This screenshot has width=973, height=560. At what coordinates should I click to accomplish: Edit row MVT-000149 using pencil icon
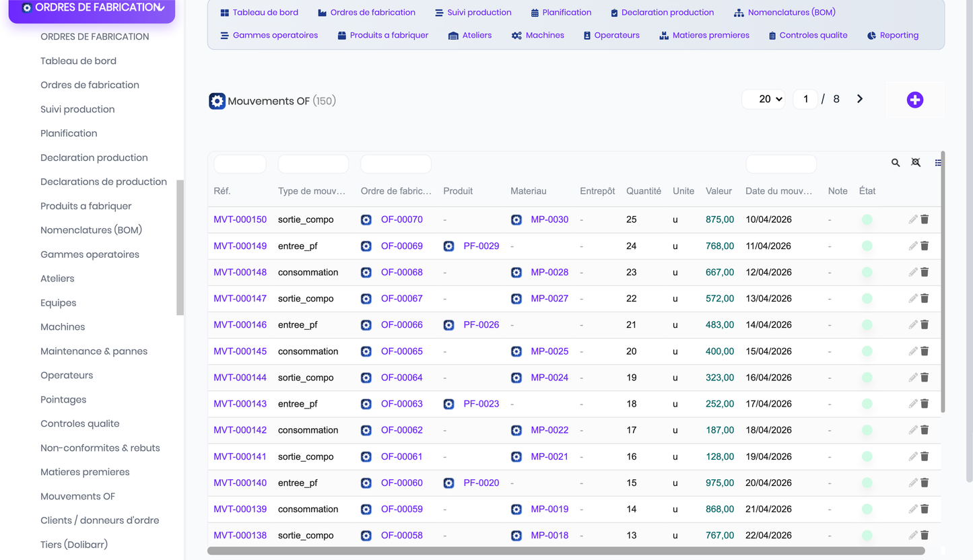(x=913, y=246)
